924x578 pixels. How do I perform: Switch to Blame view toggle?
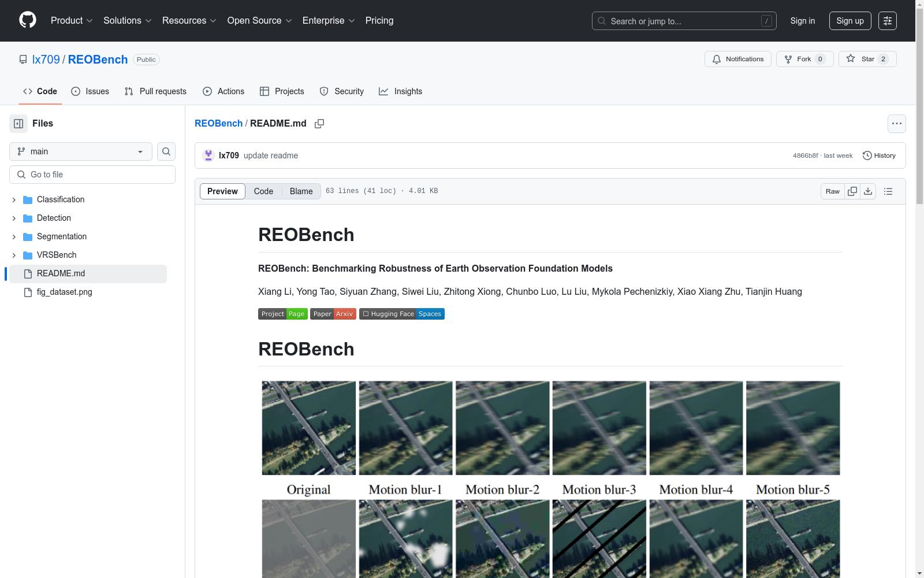301,191
